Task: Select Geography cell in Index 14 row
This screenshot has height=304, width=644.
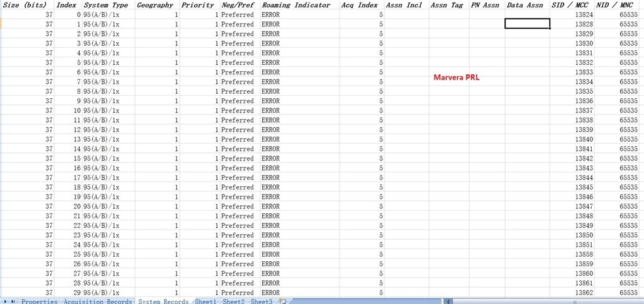Action: point(157,149)
